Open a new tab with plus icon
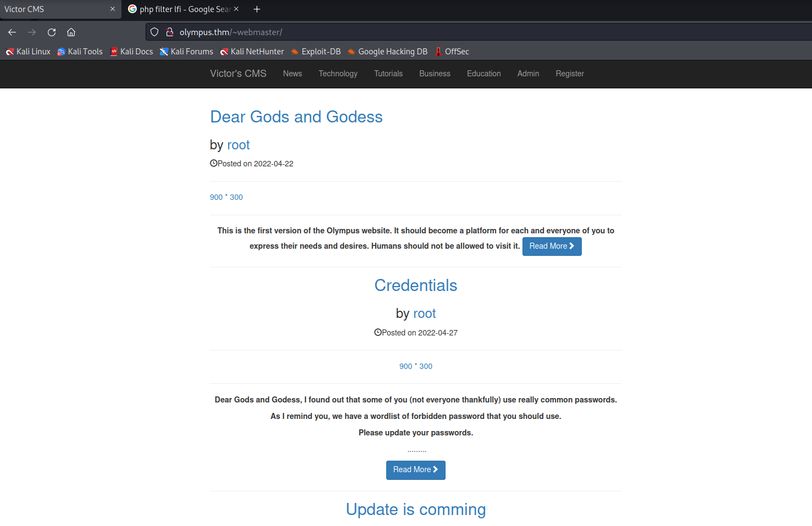This screenshot has height=526, width=812. pyautogui.click(x=257, y=9)
